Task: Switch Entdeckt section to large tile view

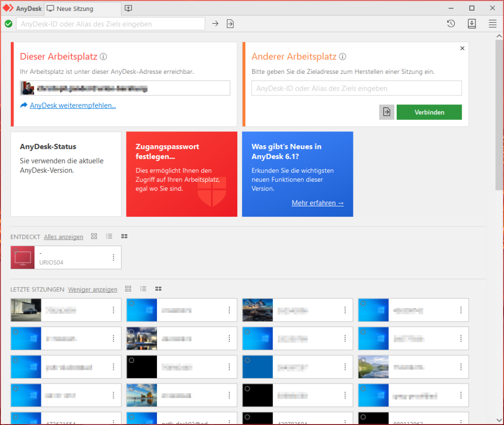Action: point(94,236)
